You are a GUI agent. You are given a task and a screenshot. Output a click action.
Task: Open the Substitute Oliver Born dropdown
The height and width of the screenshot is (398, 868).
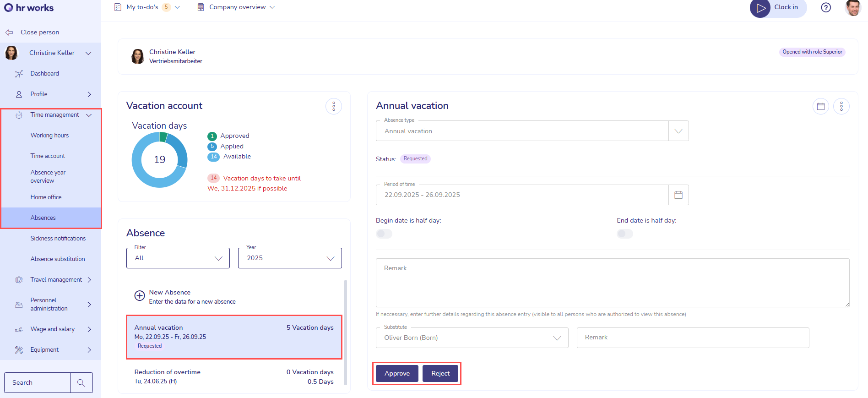click(557, 338)
